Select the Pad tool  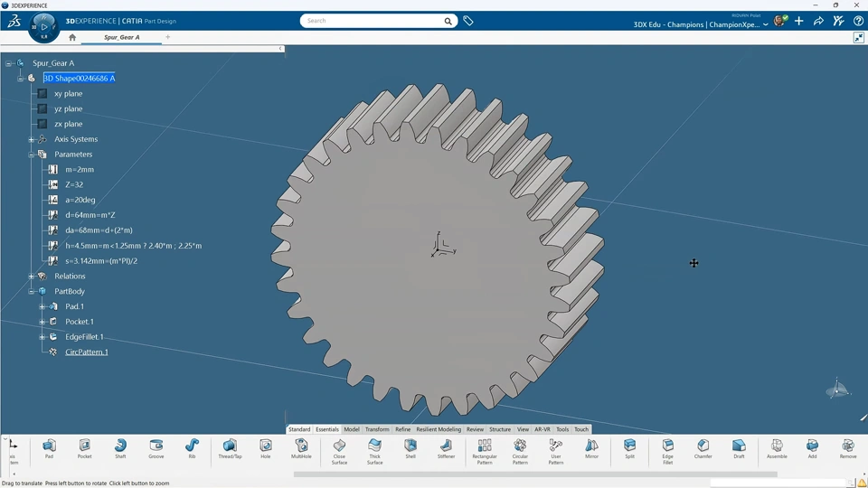[49, 446]
